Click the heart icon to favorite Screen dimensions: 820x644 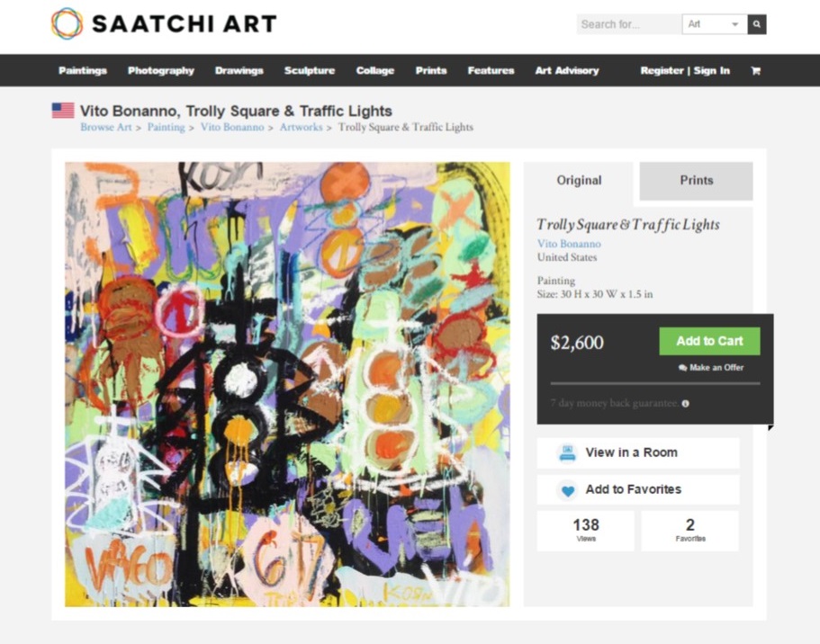pyautogui.click(x=567, y=490)
